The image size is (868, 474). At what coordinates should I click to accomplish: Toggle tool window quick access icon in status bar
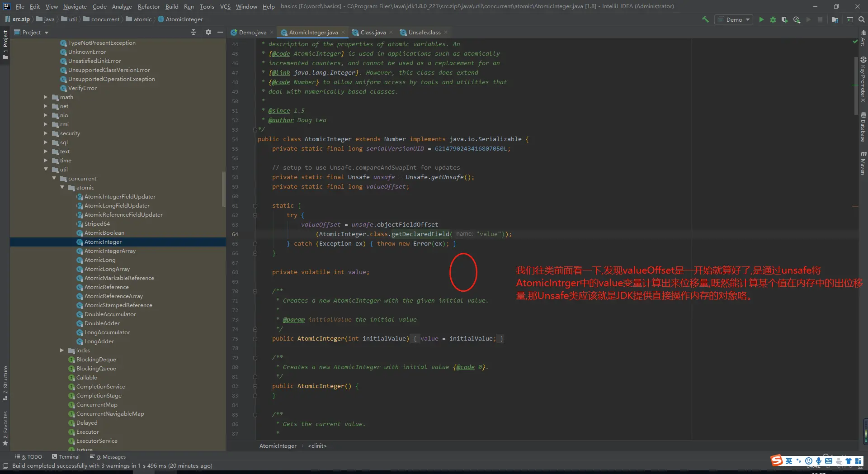tap(5, 466)
